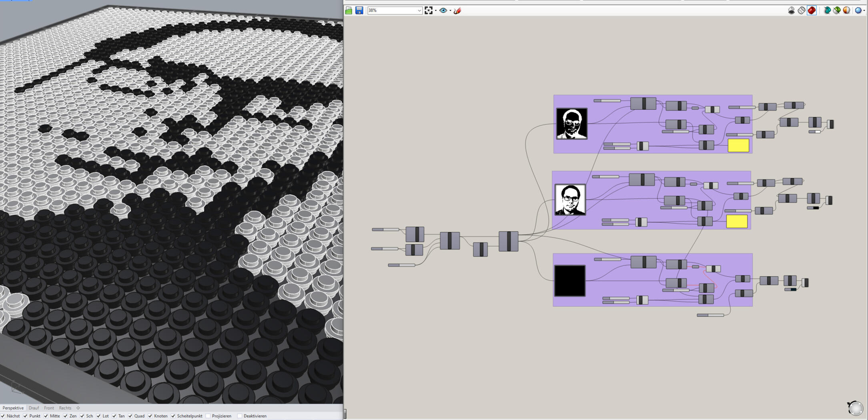Switch to the Drauf viewport tab

point(34,408)
